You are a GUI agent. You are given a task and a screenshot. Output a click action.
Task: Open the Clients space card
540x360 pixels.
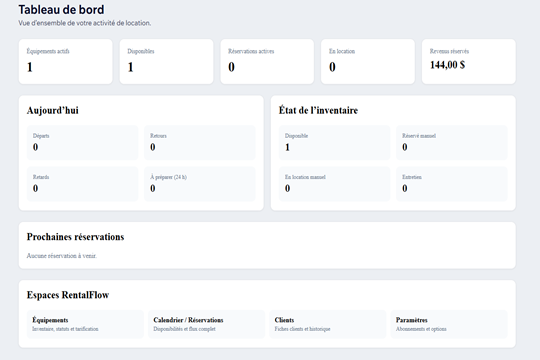328,324
